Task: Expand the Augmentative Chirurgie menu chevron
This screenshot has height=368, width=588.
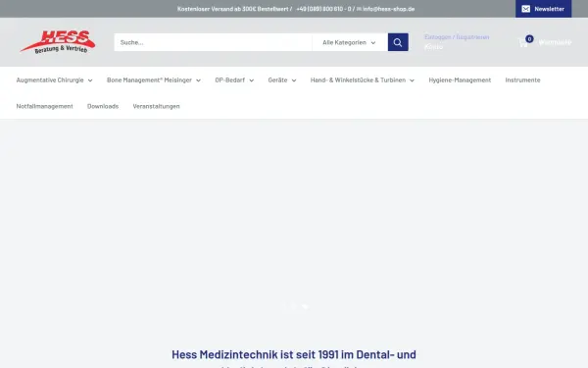Action: pos(90,80)
